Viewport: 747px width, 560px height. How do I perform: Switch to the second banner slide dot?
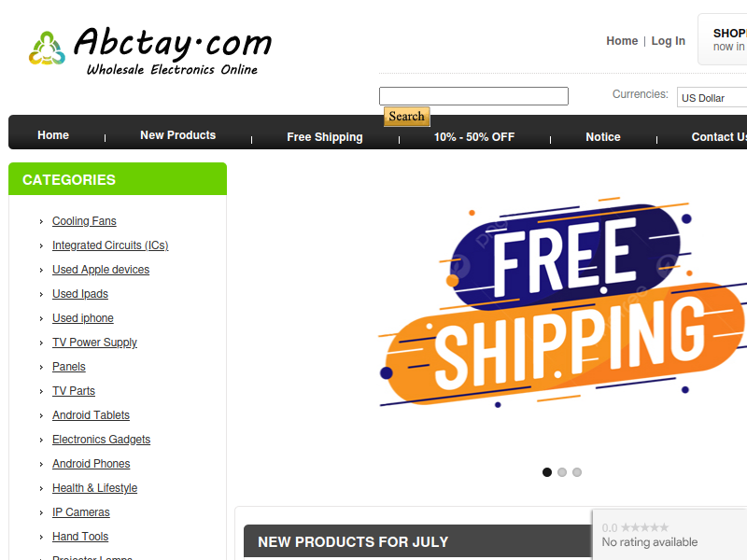click(x=562, y=472)
